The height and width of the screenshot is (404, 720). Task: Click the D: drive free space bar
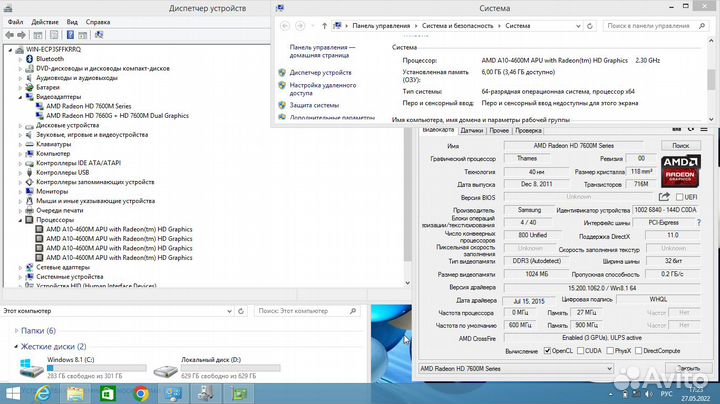(x=231, y=368)
